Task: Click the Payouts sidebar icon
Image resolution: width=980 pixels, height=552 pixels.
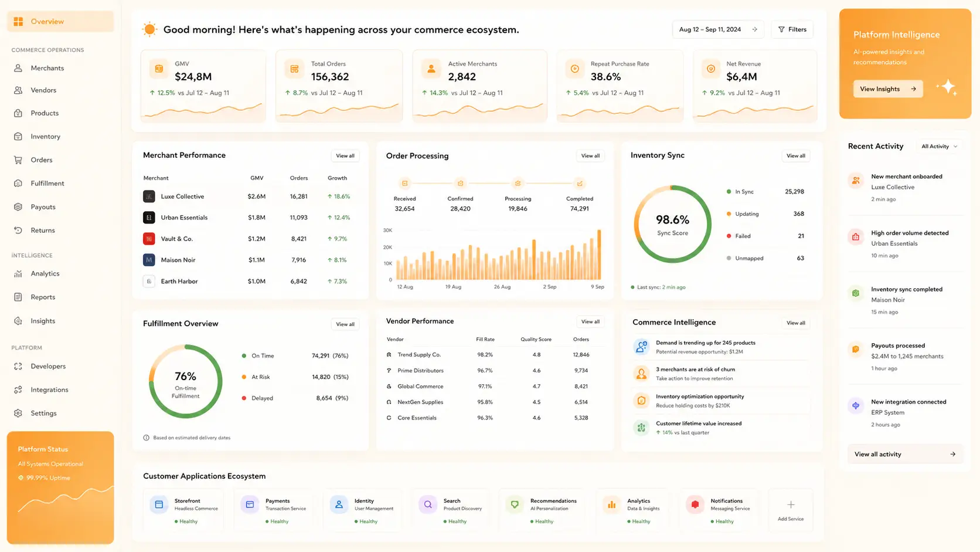Action: point(18,207)
